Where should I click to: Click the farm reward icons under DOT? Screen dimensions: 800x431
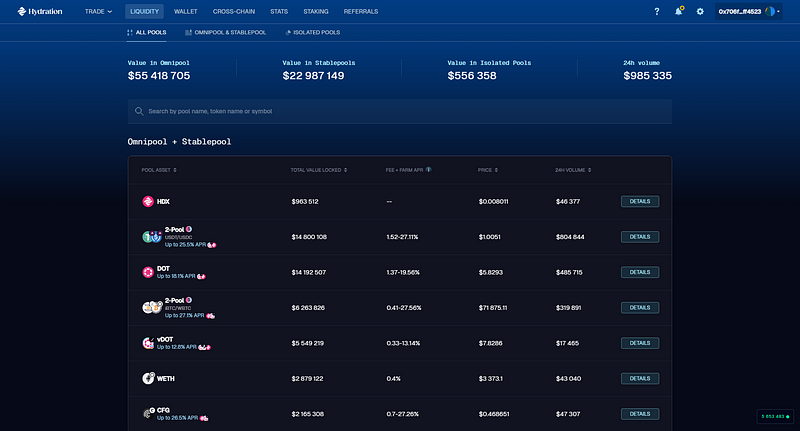point(202,276)
